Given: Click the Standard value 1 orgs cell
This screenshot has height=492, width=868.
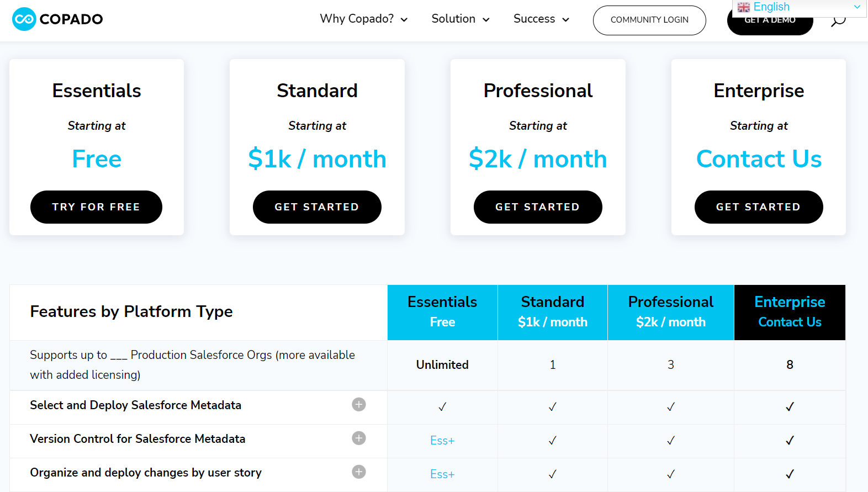Looking at the screenshot, I should (553, 365).
